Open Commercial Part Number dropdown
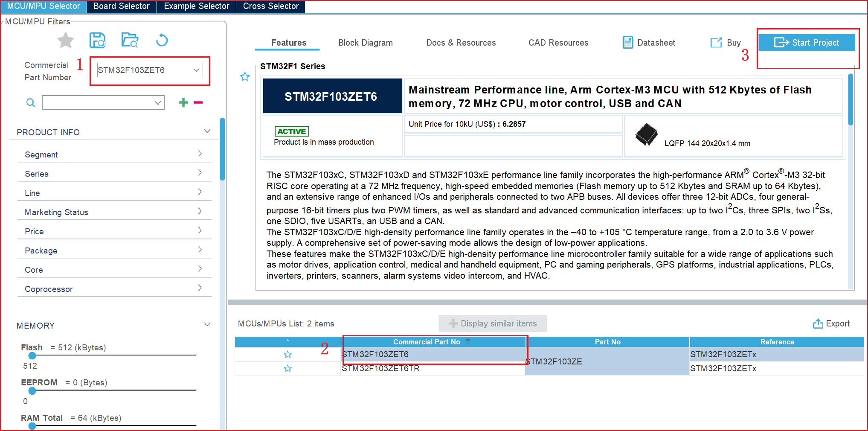 [196, 70]
